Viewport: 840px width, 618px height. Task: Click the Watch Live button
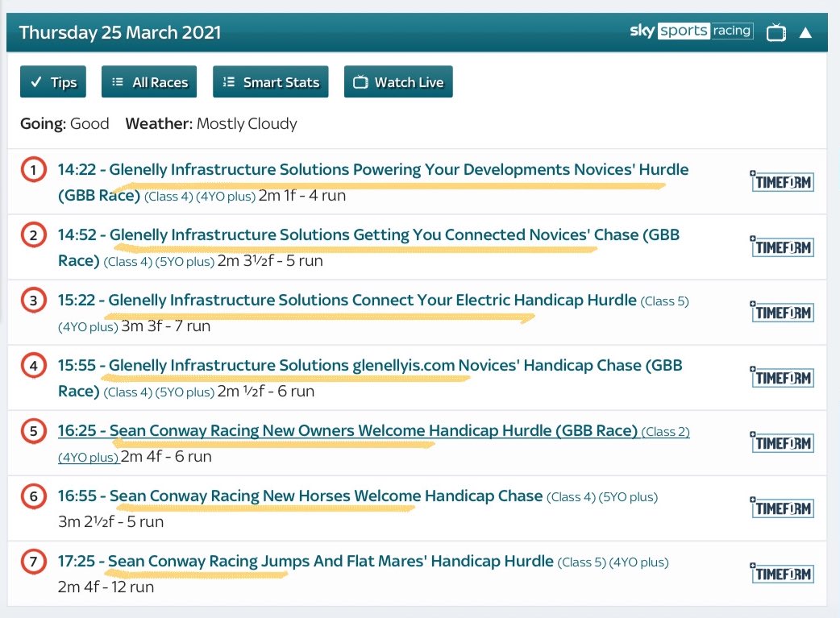pyautogui.click(x=398, y=82)
